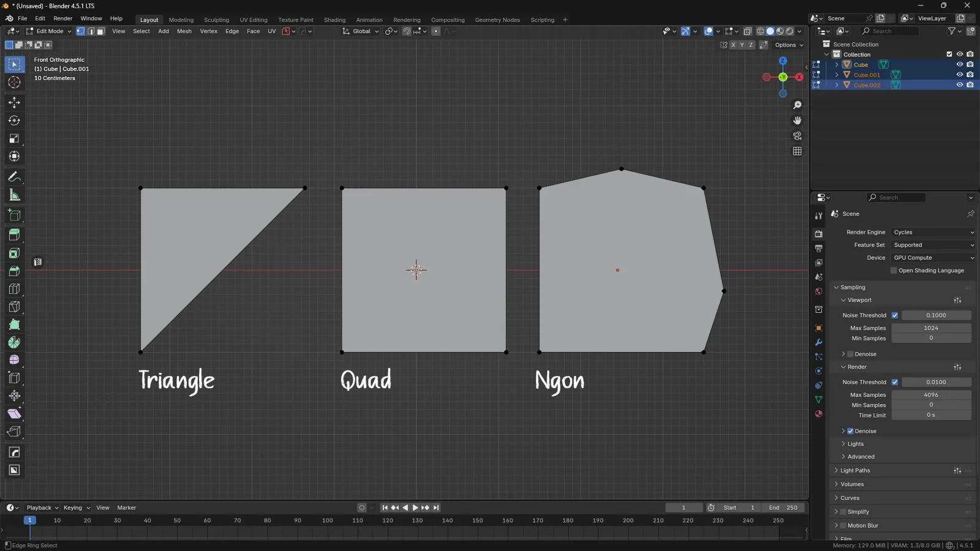The height and width of the screenshot is (551, 980).
Task: Pick the Loop Cut tool
Action: [14, 289]
